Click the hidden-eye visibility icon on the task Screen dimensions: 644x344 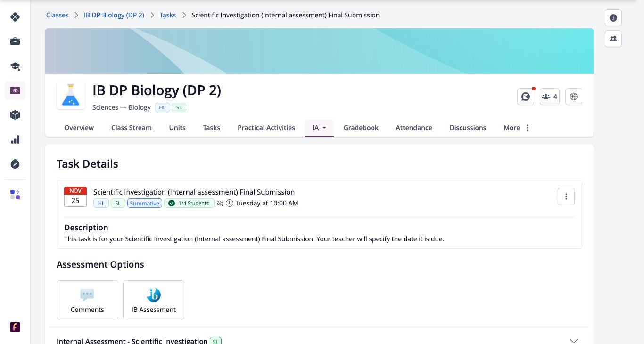point(220,204)
